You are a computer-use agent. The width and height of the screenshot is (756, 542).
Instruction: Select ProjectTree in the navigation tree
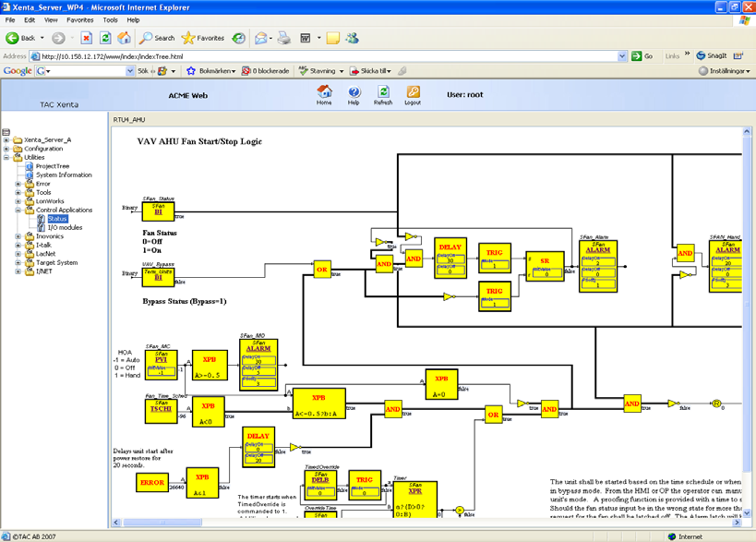(x=53, y=166)
